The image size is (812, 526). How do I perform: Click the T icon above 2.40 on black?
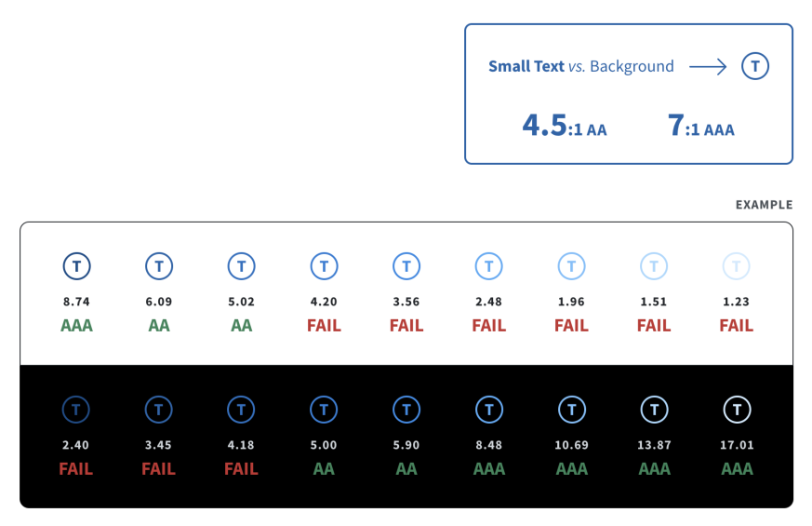click(x=76, y=410)
